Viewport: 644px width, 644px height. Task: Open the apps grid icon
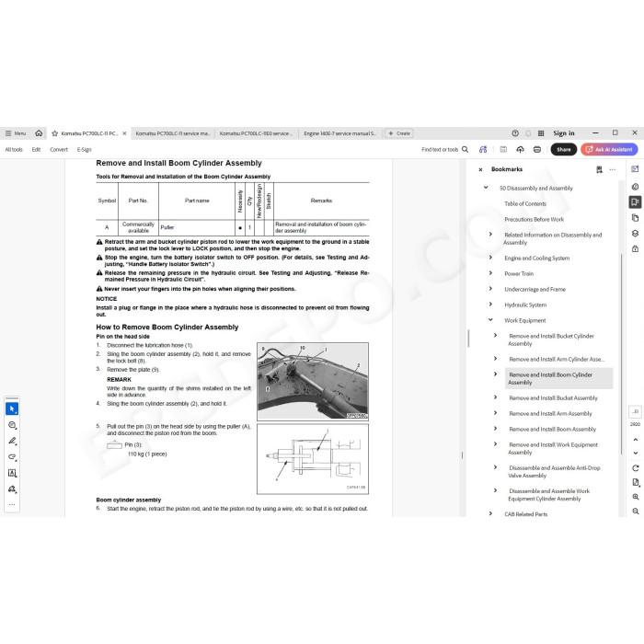[x=541, y=133]
